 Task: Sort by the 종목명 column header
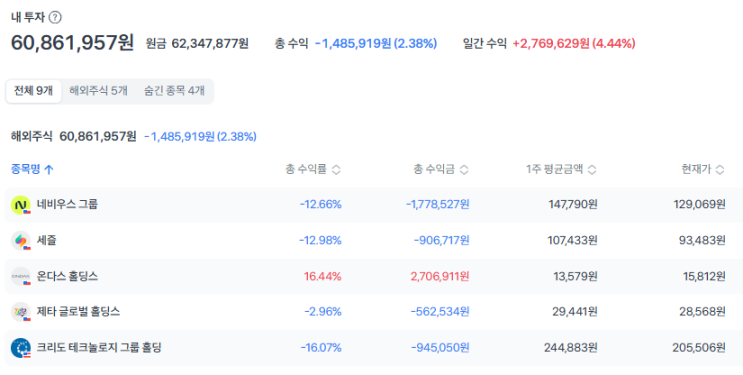coord(26,169)
